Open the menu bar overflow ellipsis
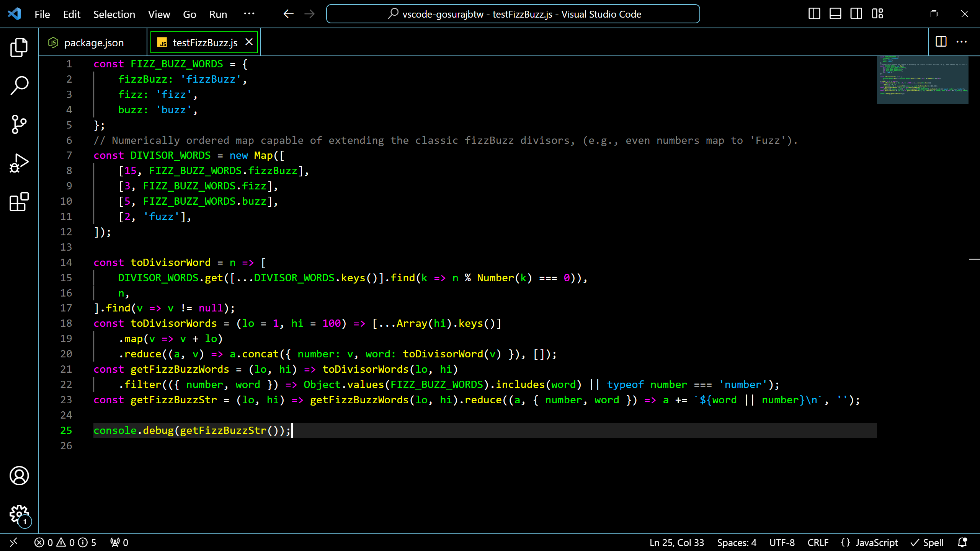Screen dimensions: 980x551 (x=250, y=14)
